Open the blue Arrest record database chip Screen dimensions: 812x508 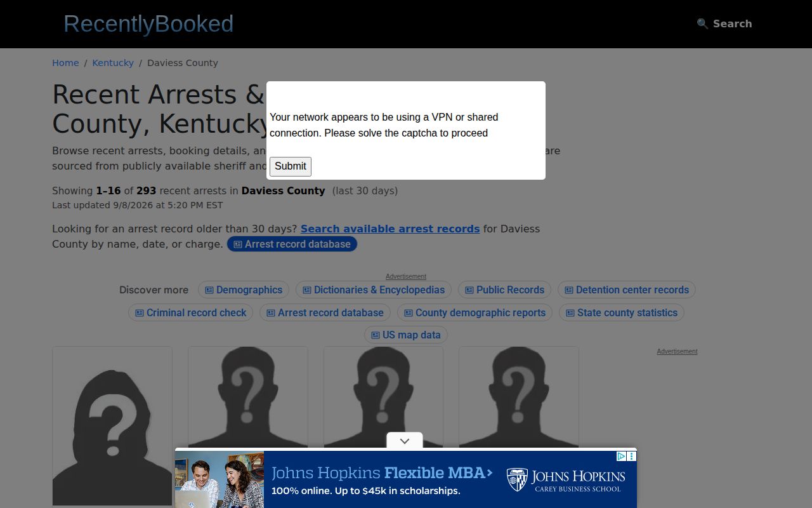tap(292, 244)
